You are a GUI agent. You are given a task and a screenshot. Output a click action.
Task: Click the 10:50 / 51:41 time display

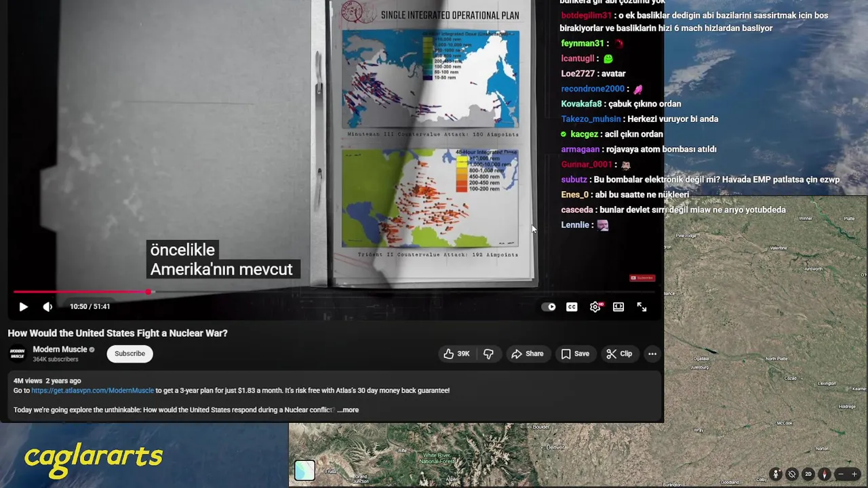point(90,306)
